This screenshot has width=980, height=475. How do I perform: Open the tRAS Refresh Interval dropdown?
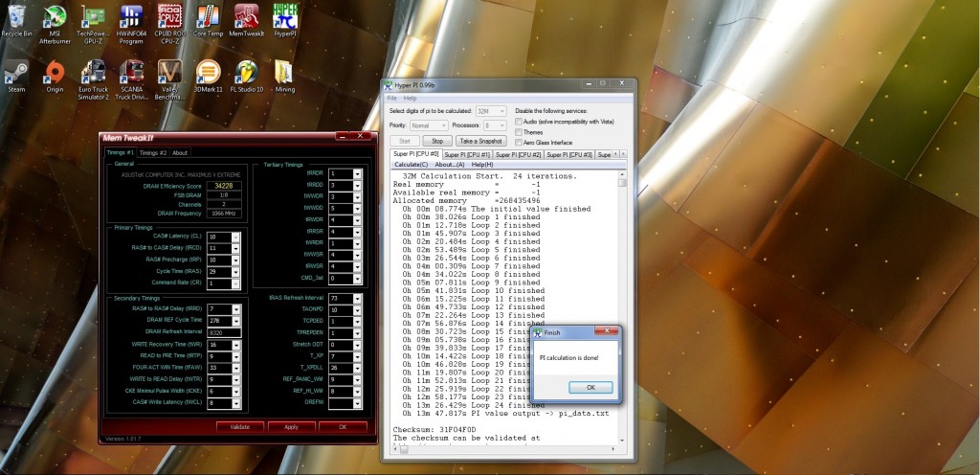pyautogui.click(x=357, y=299)
